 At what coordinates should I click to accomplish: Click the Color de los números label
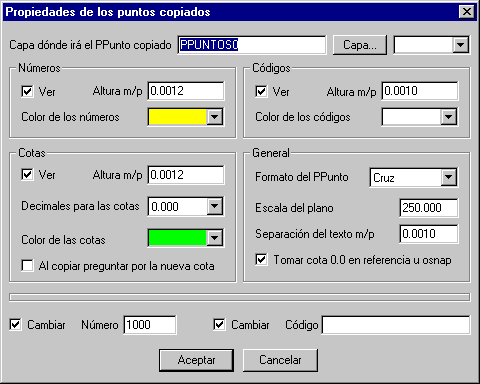pos(70,117)
